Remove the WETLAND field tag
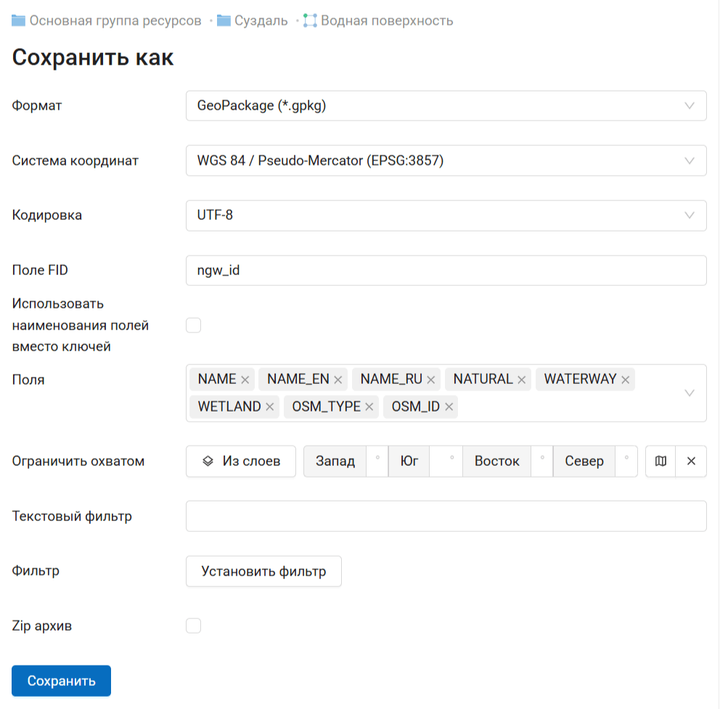The height and width of the screenshot is (709, 728). (270, 407)
